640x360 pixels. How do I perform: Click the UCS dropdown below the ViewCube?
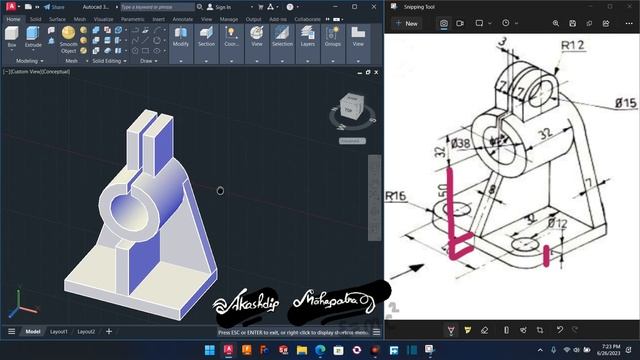coord(352,141)
